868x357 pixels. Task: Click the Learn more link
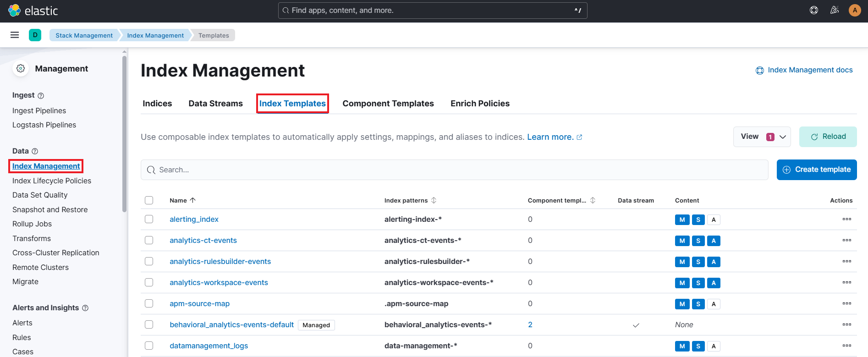[x=555, y=137]
